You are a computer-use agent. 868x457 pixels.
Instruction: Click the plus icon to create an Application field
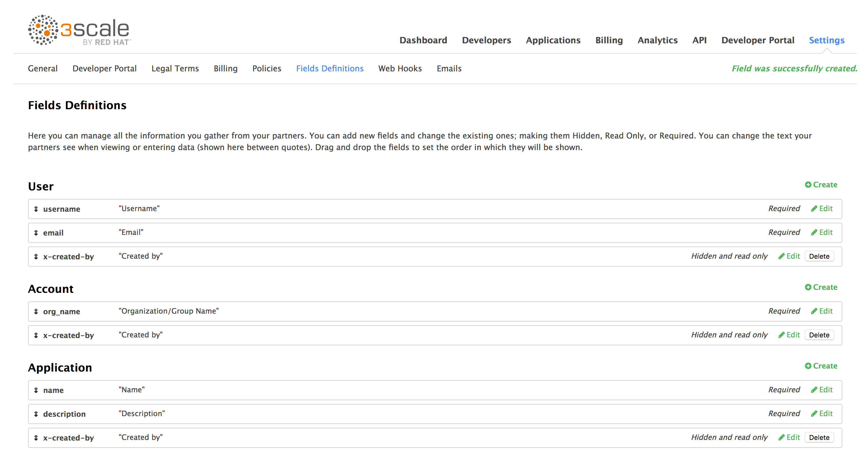coord(808,366)
